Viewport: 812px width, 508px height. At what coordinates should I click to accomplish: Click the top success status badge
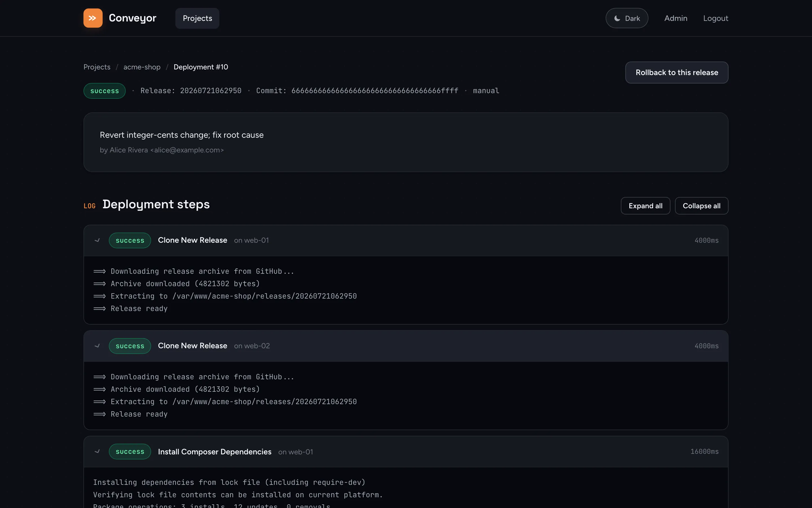(105, 91)
